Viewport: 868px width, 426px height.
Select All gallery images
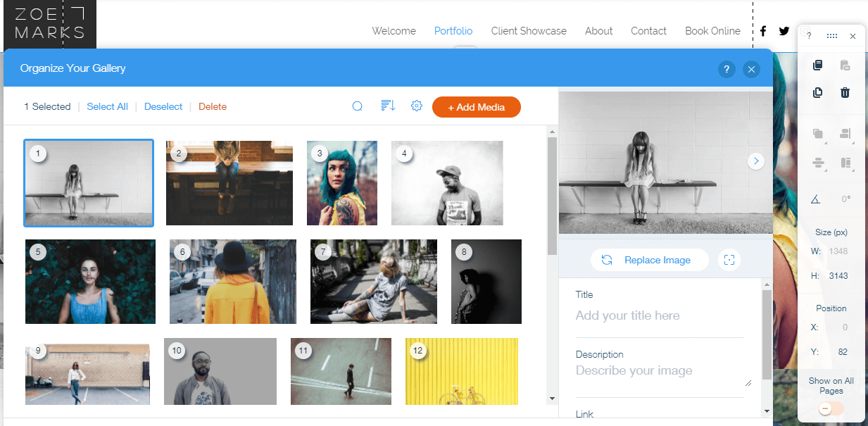point(107,106)
